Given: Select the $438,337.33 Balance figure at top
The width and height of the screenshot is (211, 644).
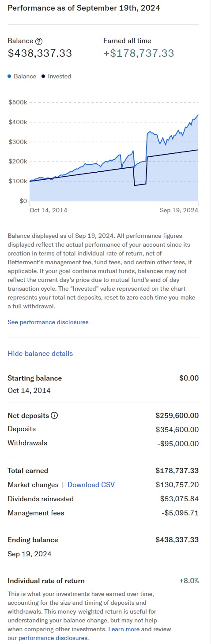Looking at the screenshot, I should 40,53.
